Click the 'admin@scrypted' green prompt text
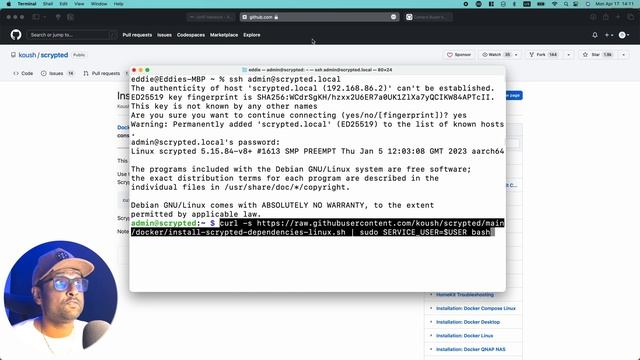The height and width of the screenshot is (360, 640). pyautogui.click(x=164, y=223)
